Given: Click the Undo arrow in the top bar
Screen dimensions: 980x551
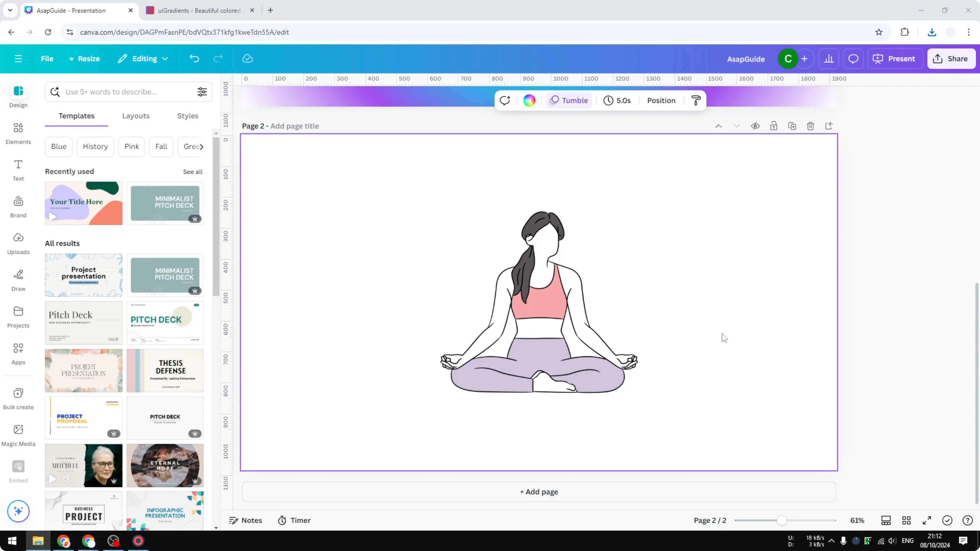Looking at the screenshot, I should (x=194, y=58).
